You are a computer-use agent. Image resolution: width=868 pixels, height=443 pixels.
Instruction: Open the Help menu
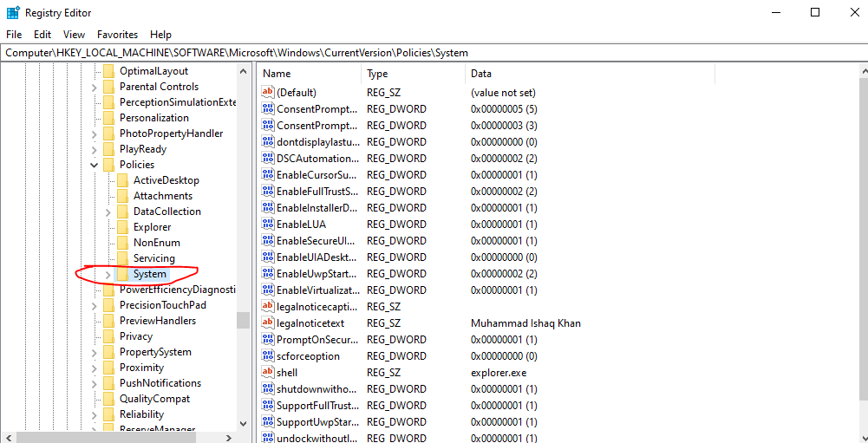pos(160,35)
